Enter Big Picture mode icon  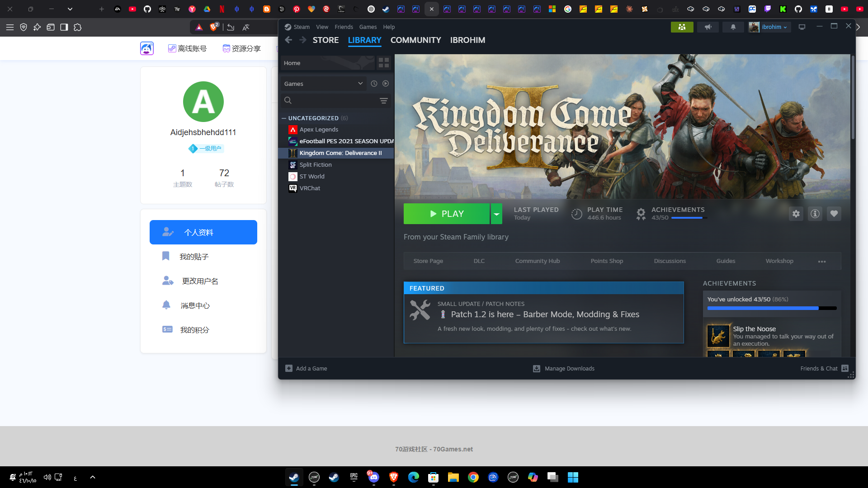click(802, 27)
